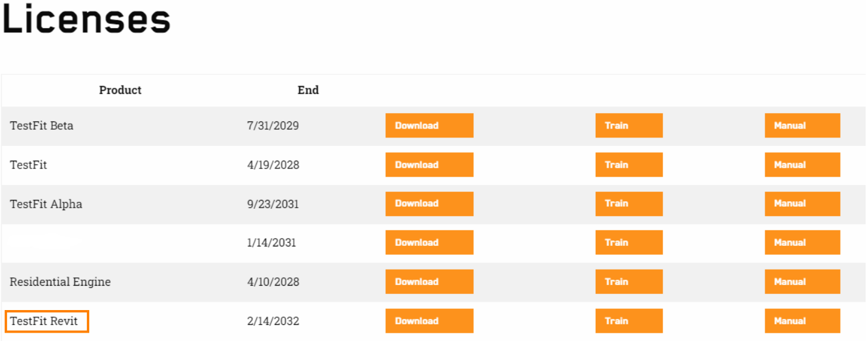Download TestFit Revit
Screen dimensions: 868x341
[429, 321]
